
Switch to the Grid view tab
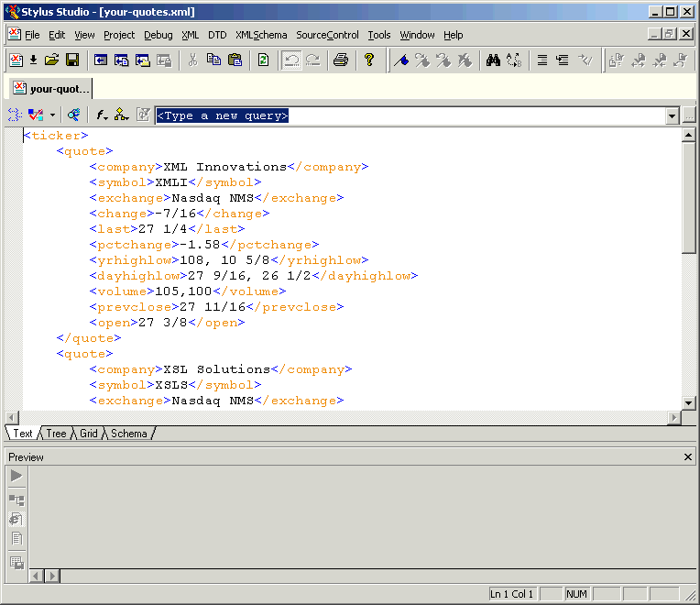89,434
